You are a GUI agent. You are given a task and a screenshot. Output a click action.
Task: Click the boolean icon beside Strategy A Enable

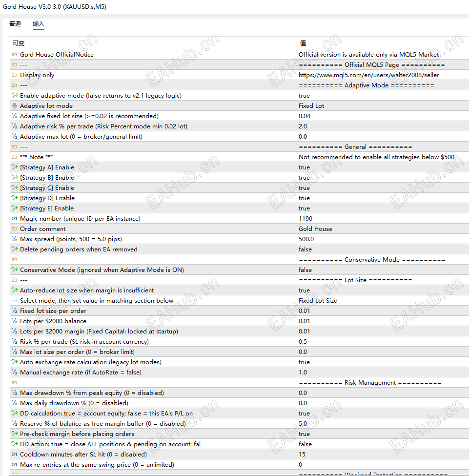(x=14, y=167)
